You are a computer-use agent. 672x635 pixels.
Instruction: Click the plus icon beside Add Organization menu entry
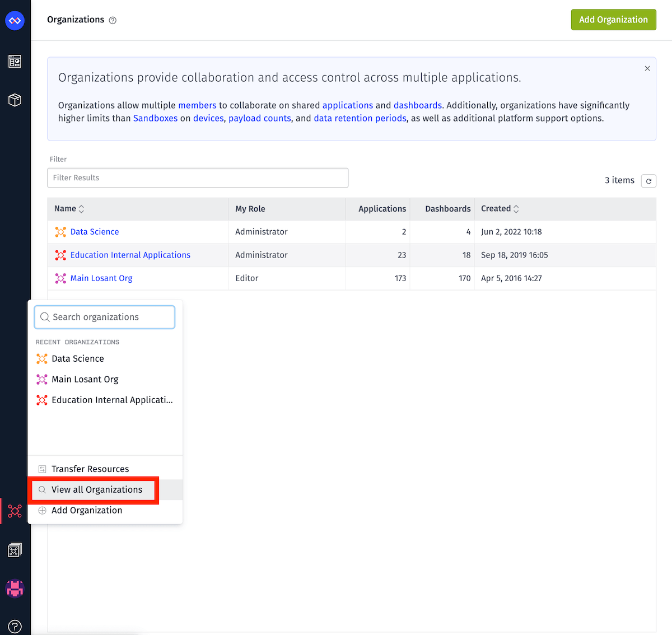[x=42, y=511]
